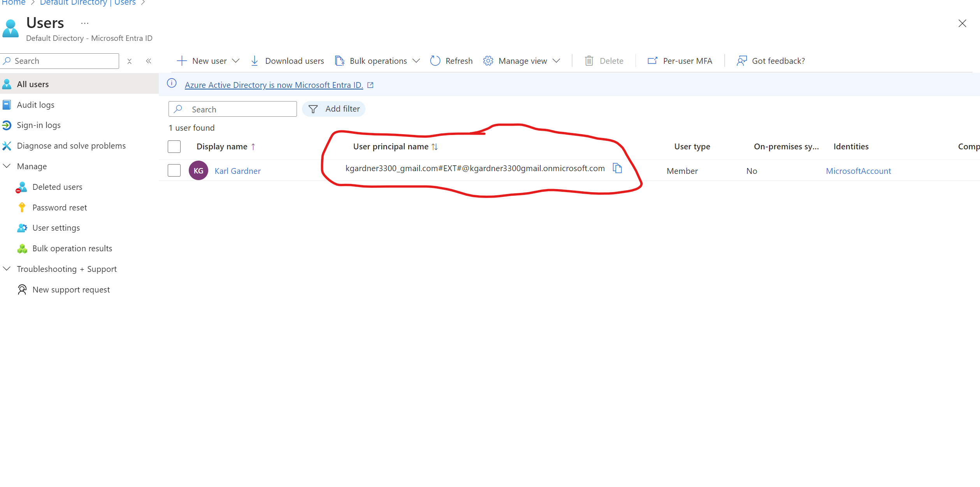
Task: Expand the Bulk operations dropdown chevron
Action: [416, 61]
